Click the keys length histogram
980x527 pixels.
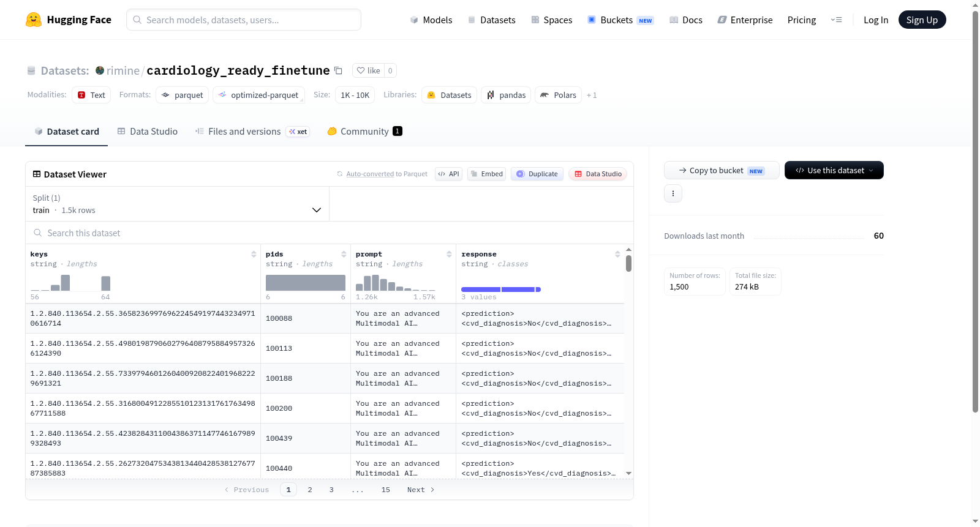point(70,283)
